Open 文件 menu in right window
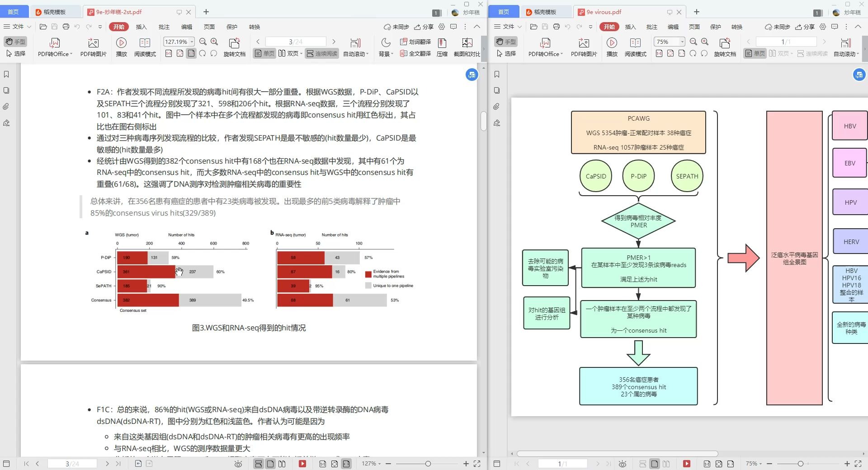This screenshot has width=868, height=470. coord(508,27)
